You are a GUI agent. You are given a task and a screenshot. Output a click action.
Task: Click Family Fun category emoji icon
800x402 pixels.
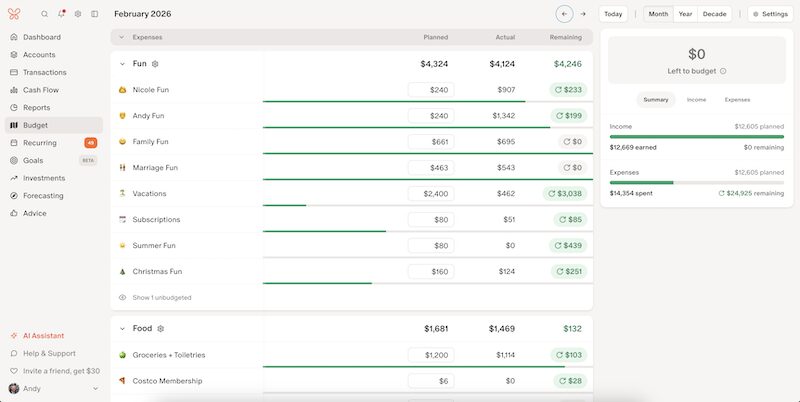tap(122, 142)
